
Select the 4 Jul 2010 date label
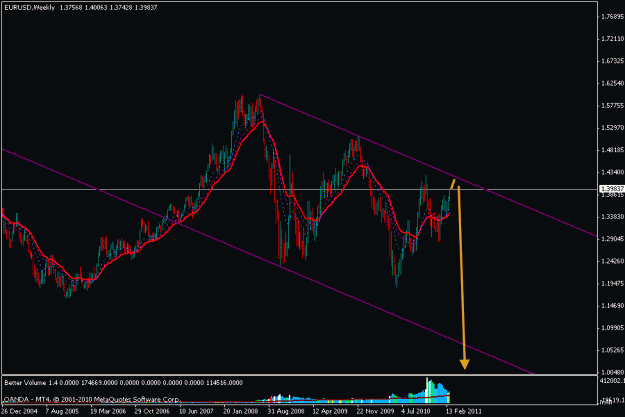click(416, 412)
